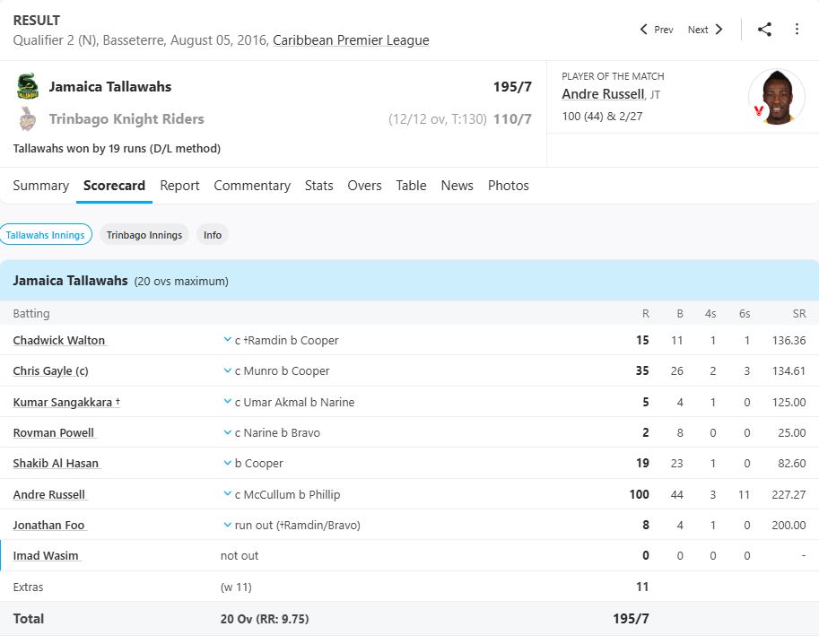Go to the Overs tab
The image size is (819, 644).
pos(364,186)
